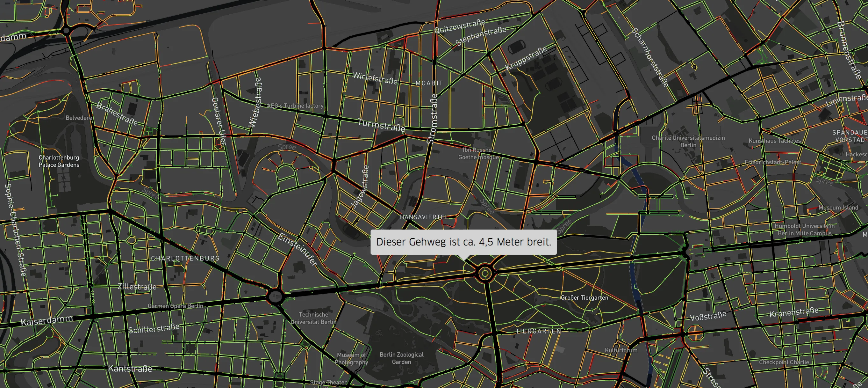Click the Technische Universität Berlin label
This screenshot has width=868, height=388.
click(313, 318)
